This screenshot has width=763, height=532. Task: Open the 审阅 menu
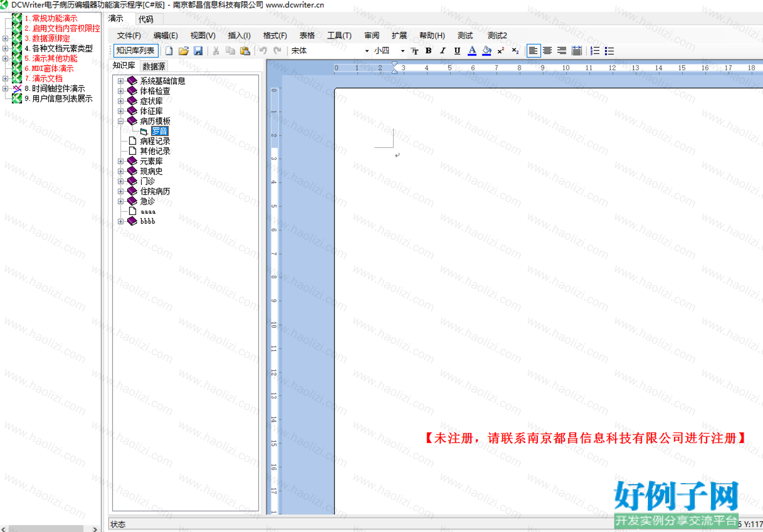pyautogui.click(x=372, y=35)
